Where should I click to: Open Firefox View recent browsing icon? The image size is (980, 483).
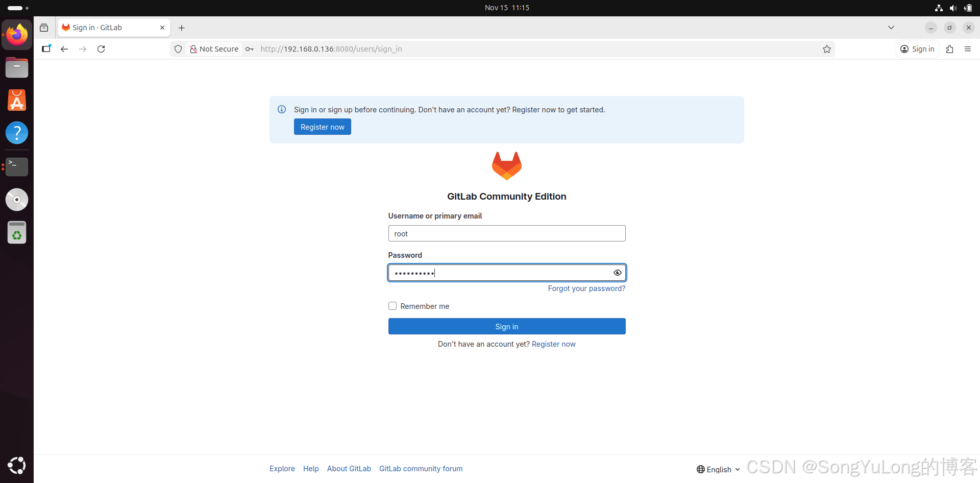coord(44,28)
